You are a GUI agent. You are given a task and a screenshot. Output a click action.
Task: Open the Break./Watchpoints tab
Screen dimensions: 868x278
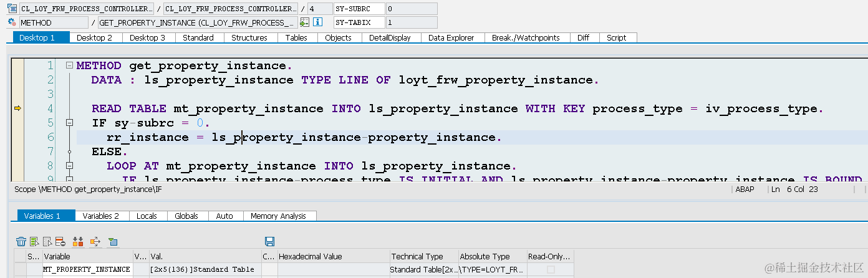[x=526, y=37]
